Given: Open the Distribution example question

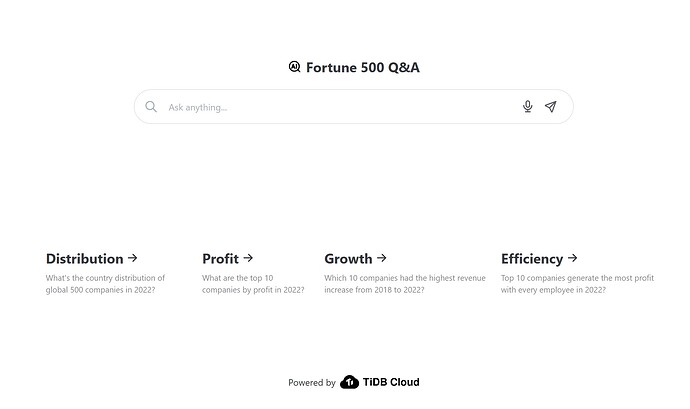Looking at the screenshot, I should [x=85, y=259].
